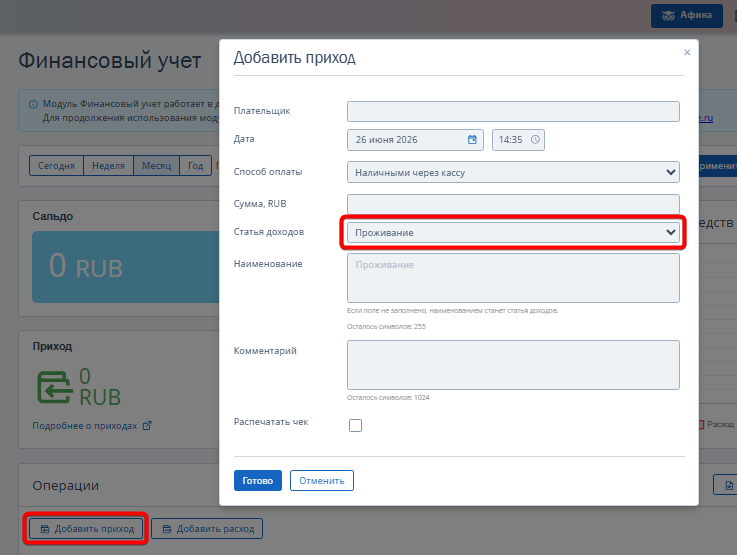Open the Статья доходов dropdown
The height and width of the screenshot is (555, 737).
point(513,233)
